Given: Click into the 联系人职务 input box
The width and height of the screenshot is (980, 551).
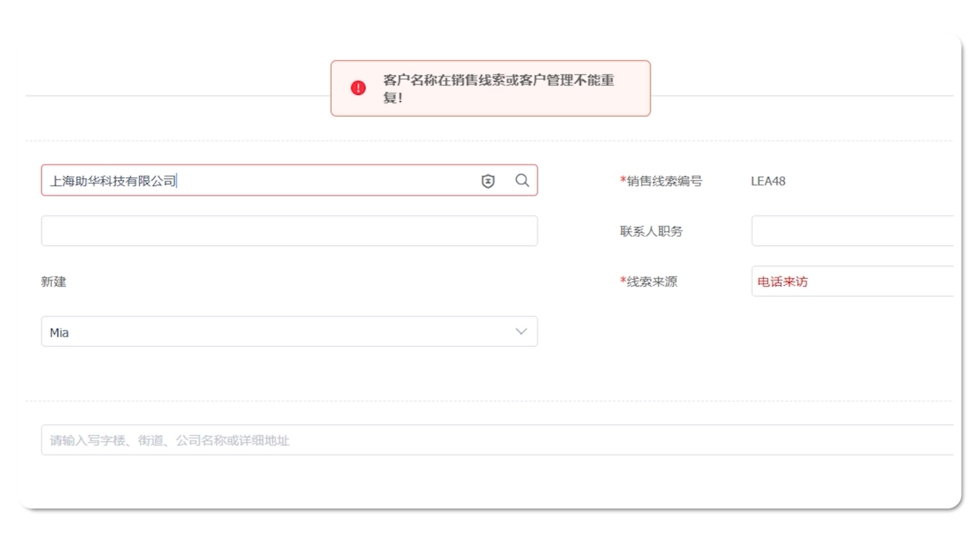Looking at the screenshot, I should [x=851, y=231].
